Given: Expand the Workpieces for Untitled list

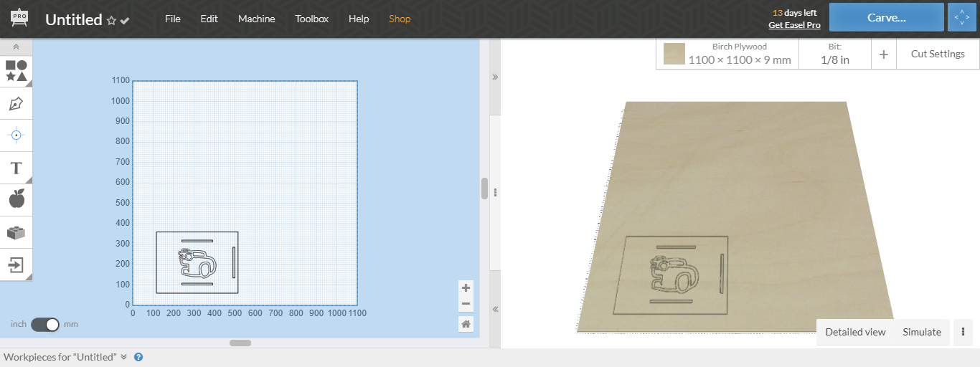Looking at the screenshot, I should tap(123, 357).
